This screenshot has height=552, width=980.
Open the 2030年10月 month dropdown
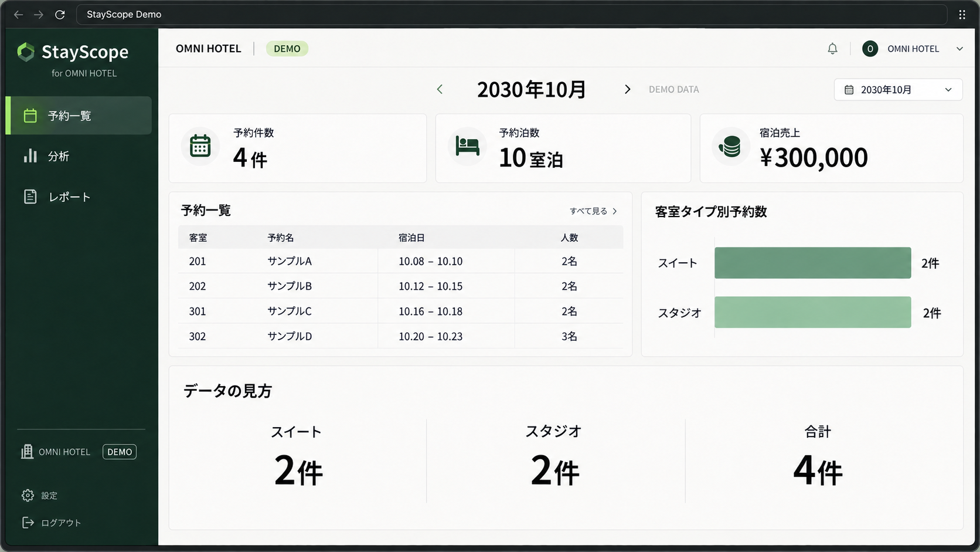click(x=898, y=90)
